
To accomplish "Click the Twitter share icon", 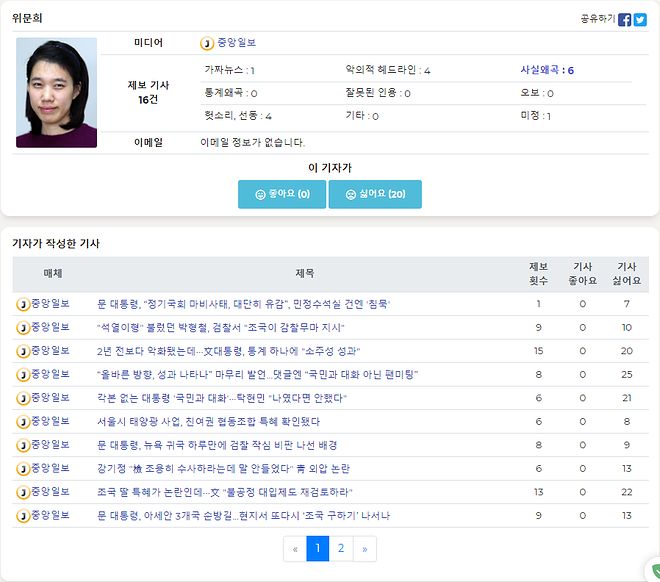I will 640,19.
